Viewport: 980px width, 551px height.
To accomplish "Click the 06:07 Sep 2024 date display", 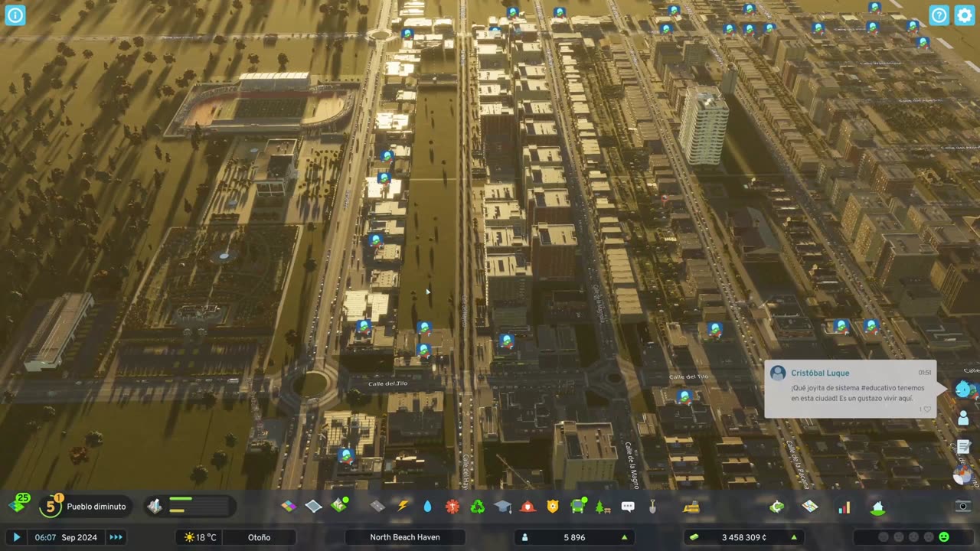I will click(x=66, y=537).
